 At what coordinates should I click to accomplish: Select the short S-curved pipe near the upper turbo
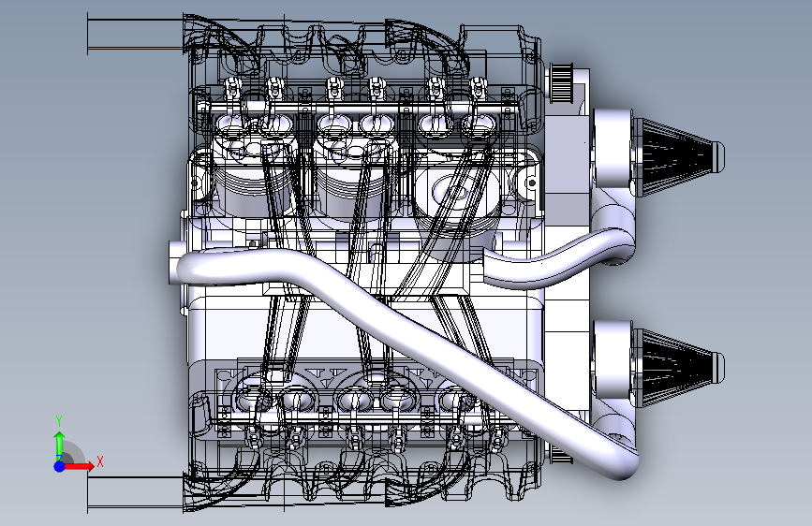tap(559, 259)
